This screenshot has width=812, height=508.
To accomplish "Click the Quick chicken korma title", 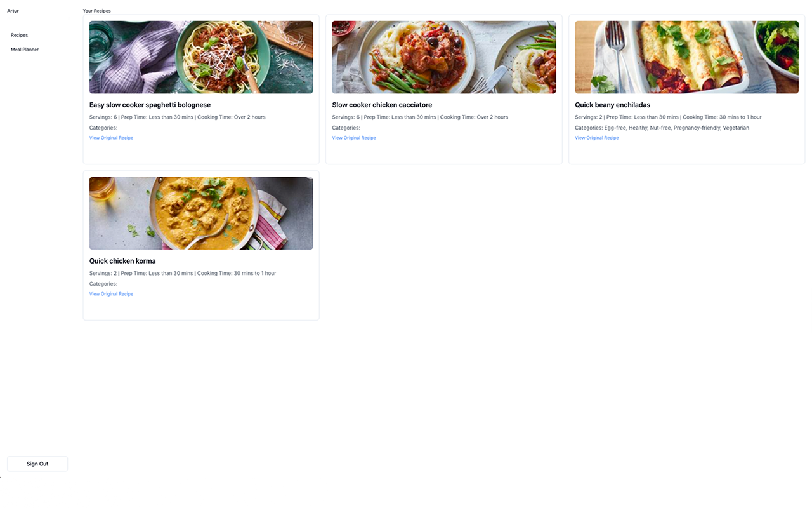I will click(122, 261).
